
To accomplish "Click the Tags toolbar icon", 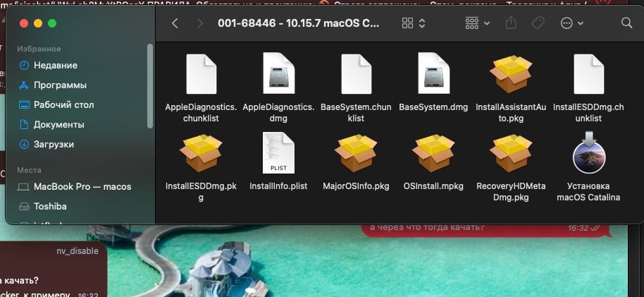I will click(538, 23).
